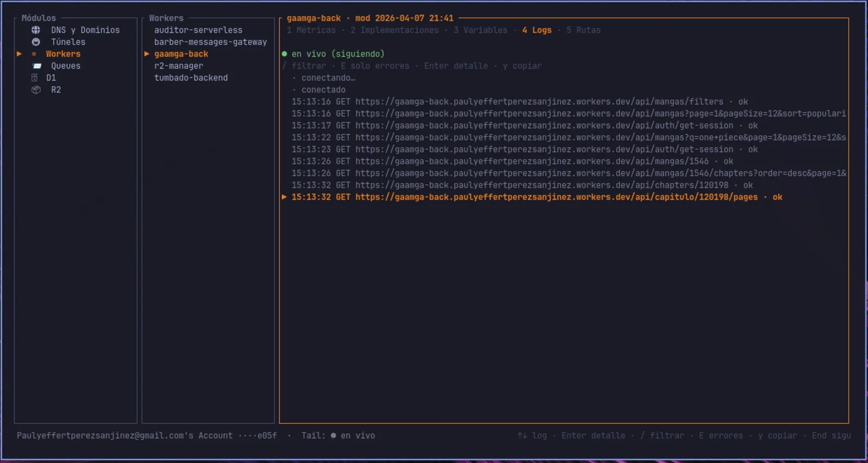The width and height of the screenshot is (868, 463).
Task: Click the Túneles module icon
Action: (36, 42)
